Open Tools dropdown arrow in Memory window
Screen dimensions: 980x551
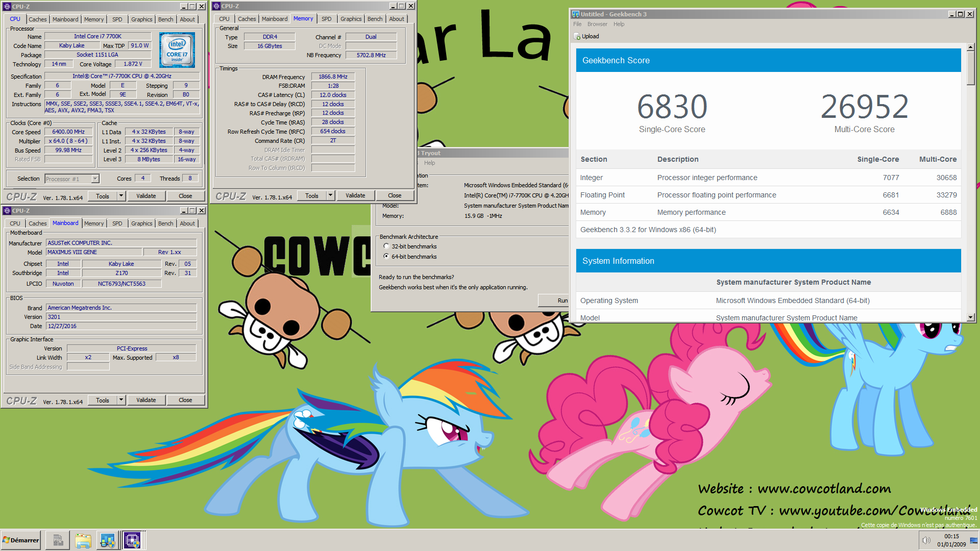click(x=331, y=195)
